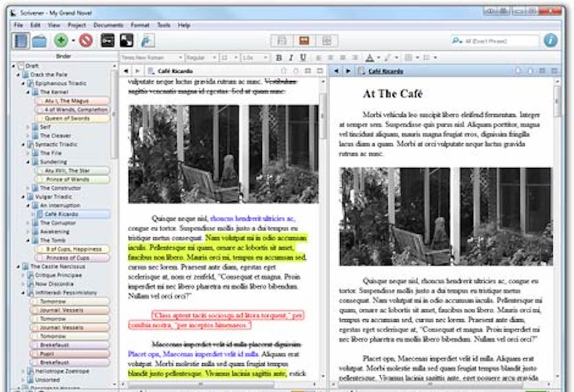Center align the text

click(331, 58)
